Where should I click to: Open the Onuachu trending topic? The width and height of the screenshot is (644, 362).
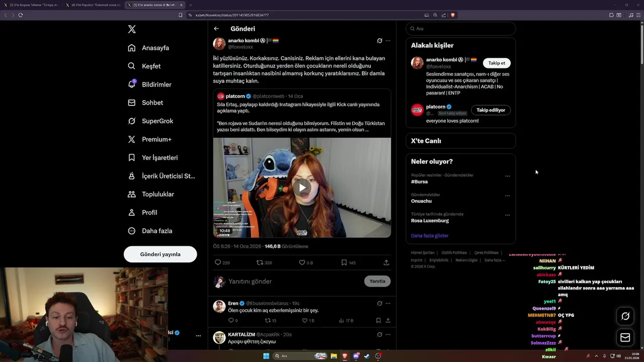tap(421, 201)
